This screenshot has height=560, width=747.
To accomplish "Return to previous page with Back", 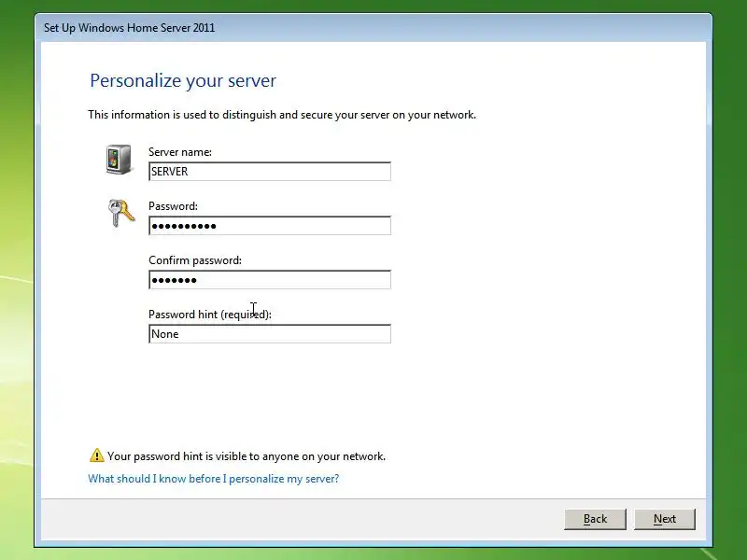I will pos(595,519).
